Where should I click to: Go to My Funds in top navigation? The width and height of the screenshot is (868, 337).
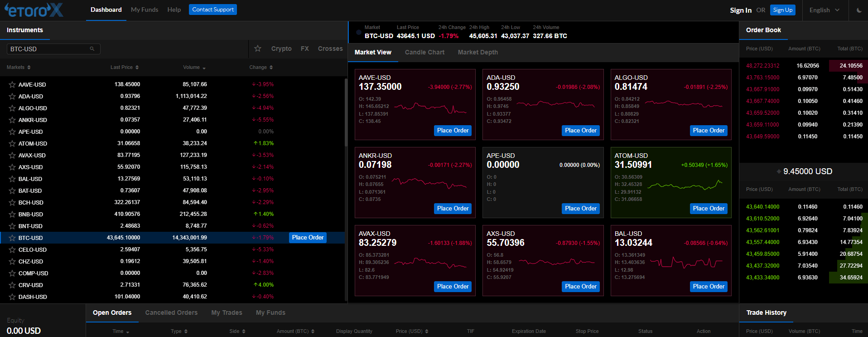coord(145,10)
